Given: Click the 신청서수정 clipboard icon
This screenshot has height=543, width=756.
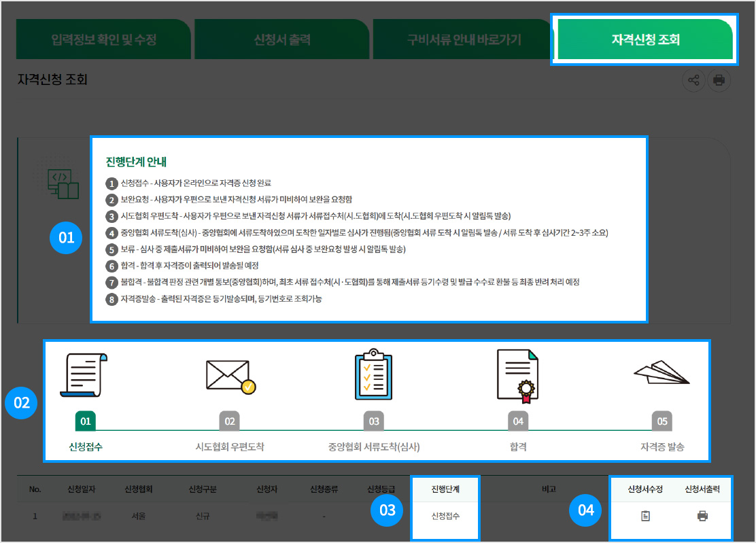Looking at the screenshot, I should (645, 516).
